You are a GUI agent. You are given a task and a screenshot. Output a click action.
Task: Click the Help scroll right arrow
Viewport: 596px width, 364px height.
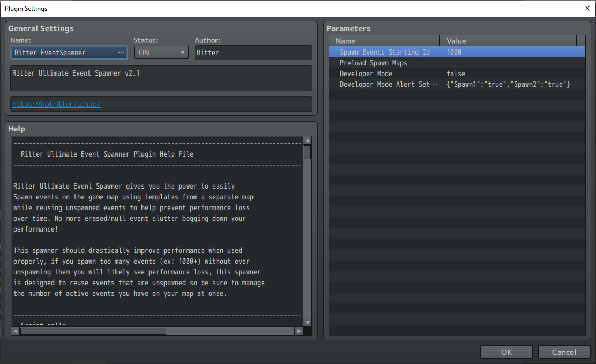299,331
